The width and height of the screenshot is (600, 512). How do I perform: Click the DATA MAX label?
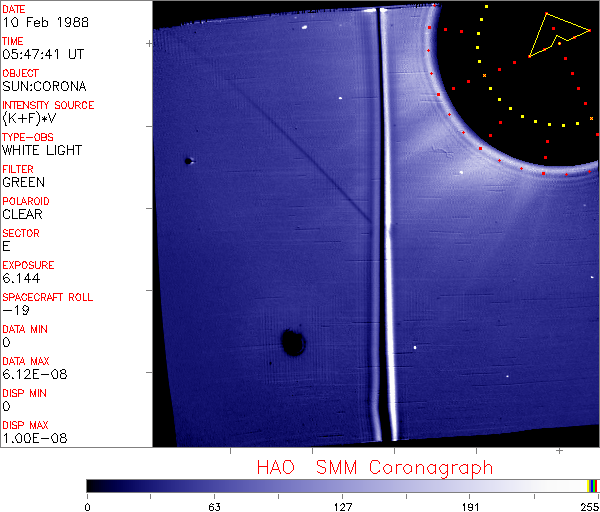point(26,361)
